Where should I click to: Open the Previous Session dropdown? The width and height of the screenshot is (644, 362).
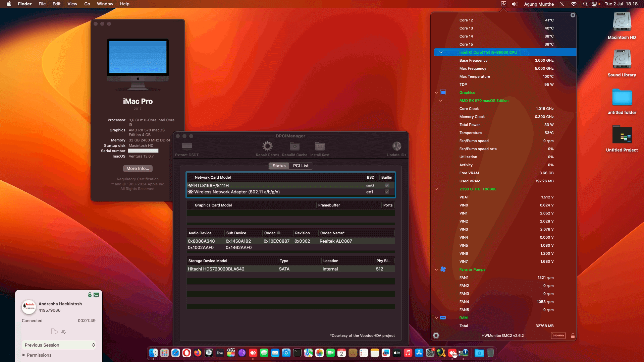(x=59, y=345)
